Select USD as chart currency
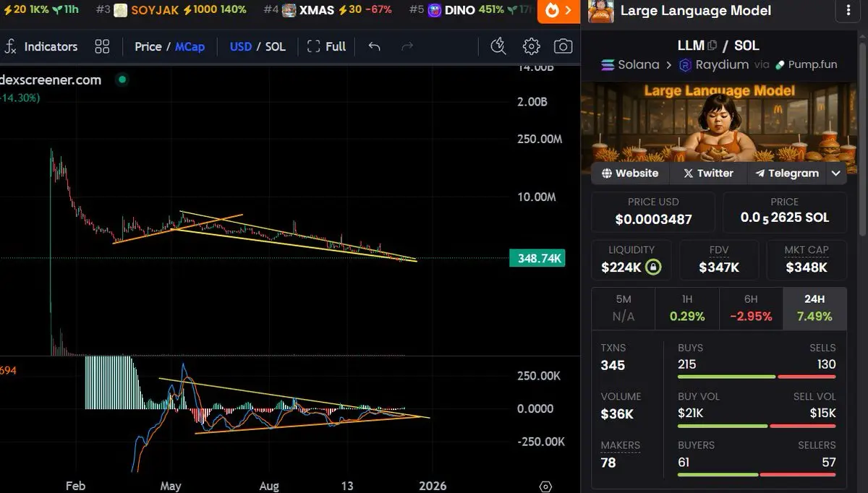This screenshot has height=493, width=868. pyautogui.click(x=240, y=46)
